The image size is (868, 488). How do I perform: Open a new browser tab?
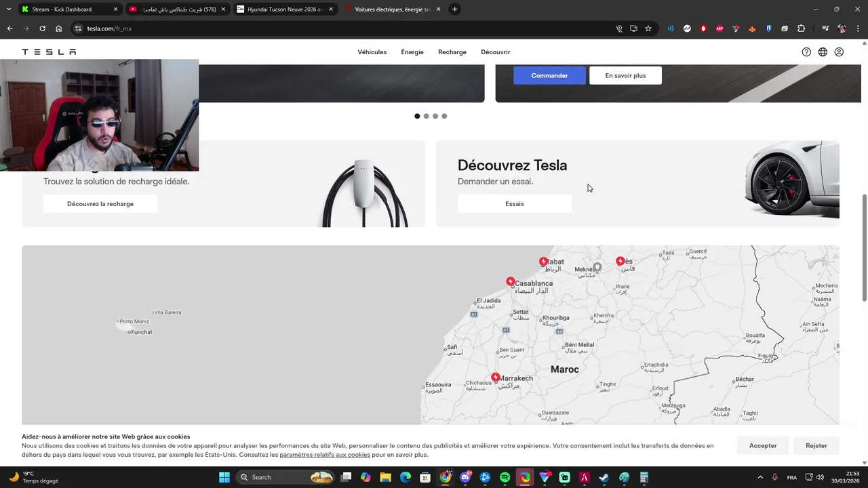(454, 9)
